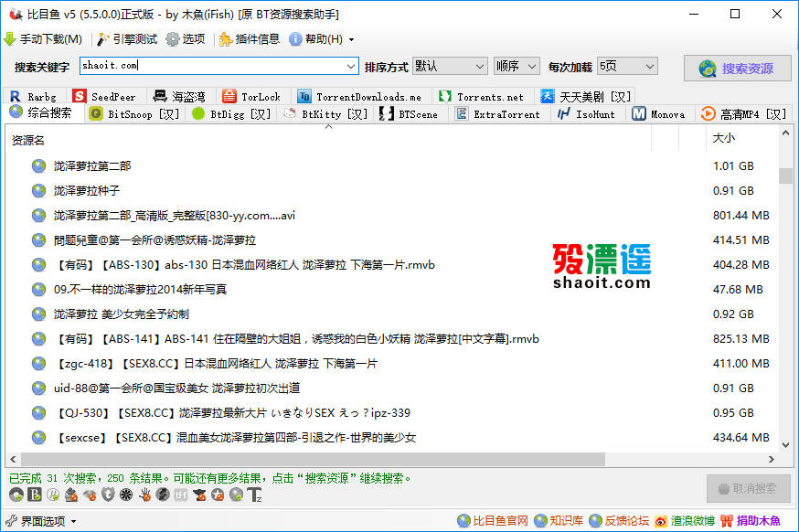Image resolution: width=799 pixels, height=532 pixels.
Task: Open the 每次加载 5页 dropdown
Action: point(627,66)
